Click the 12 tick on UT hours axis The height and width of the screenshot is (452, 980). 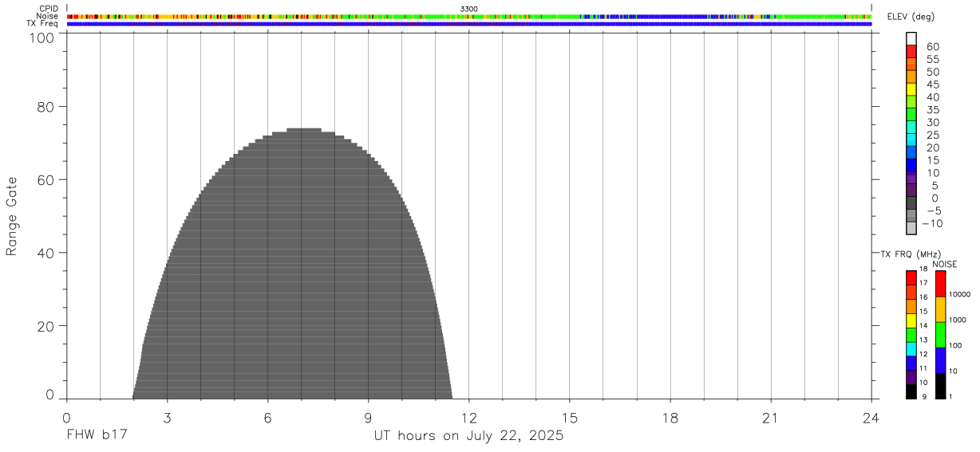469,418
